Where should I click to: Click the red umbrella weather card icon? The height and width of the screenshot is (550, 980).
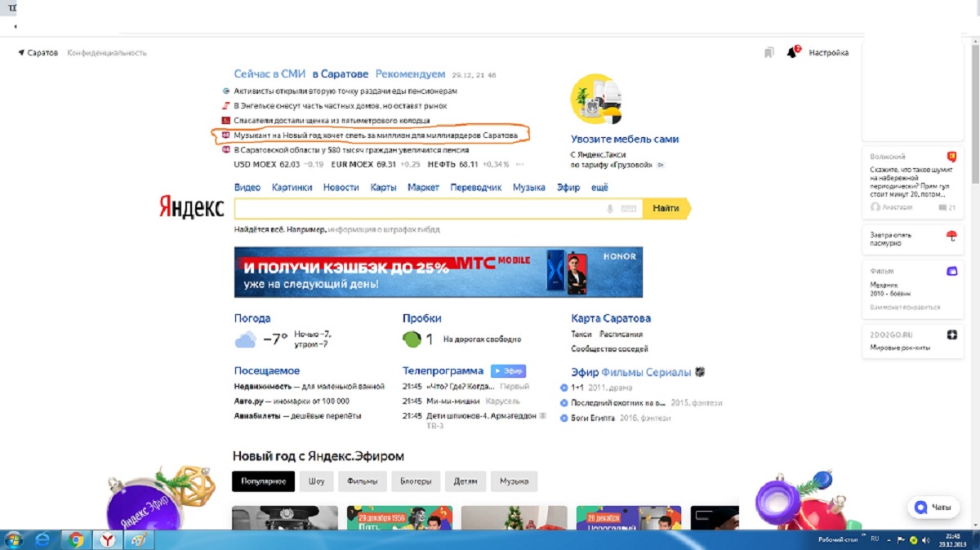951,236
